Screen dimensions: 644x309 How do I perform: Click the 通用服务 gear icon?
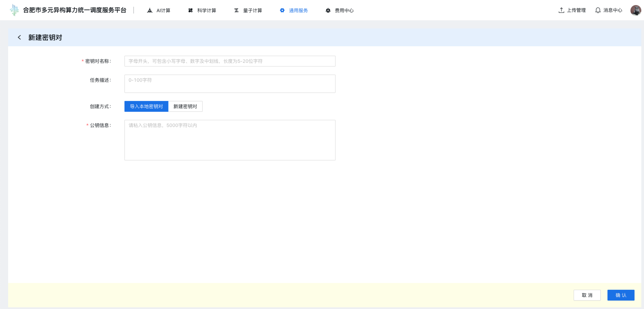282,10
